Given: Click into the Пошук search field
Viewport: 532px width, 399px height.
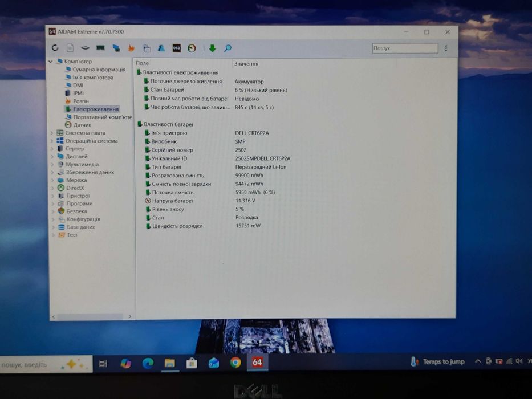Looking at the screenshot, I should pos(405,48).
